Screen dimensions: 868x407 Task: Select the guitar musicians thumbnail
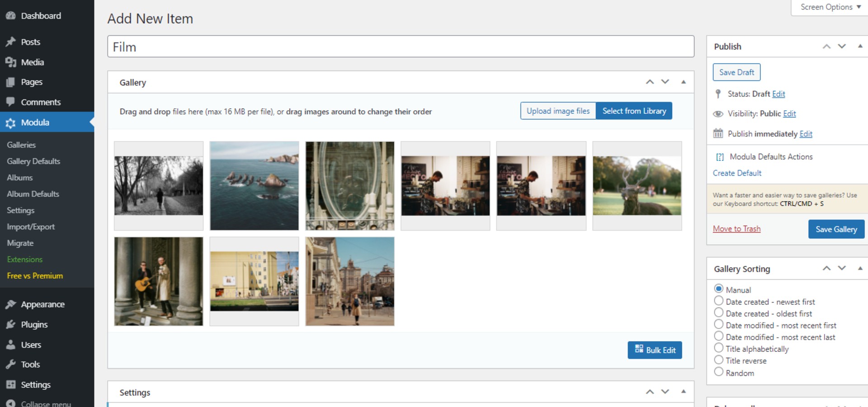159,281
